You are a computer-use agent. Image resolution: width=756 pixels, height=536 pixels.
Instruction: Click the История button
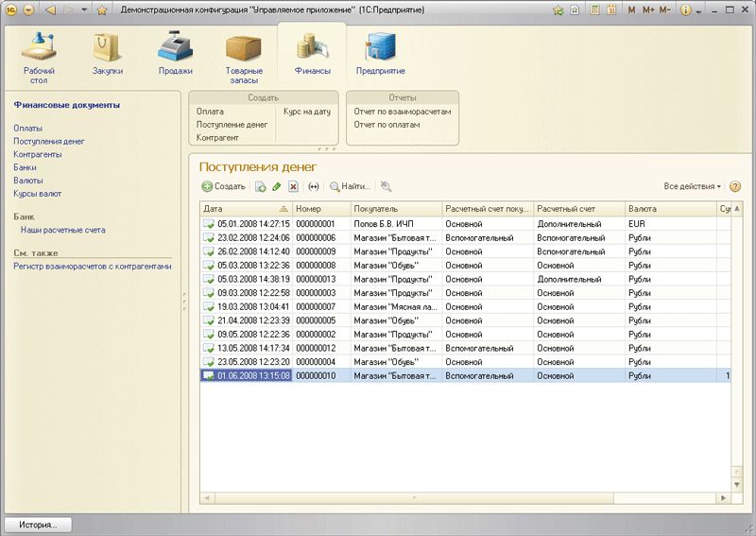coord(39,524)
